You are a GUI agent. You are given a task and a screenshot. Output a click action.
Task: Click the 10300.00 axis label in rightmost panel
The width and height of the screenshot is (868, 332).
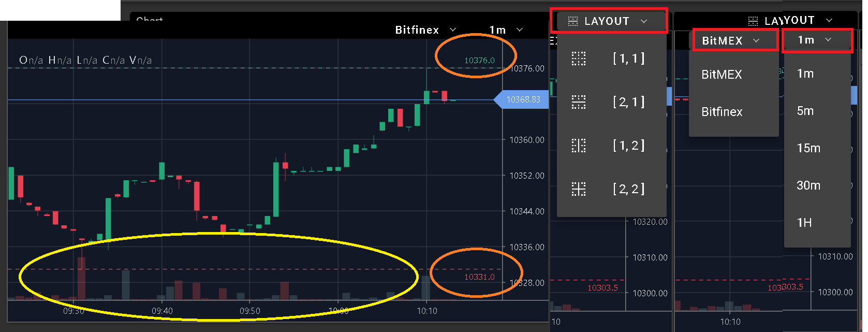835,292
